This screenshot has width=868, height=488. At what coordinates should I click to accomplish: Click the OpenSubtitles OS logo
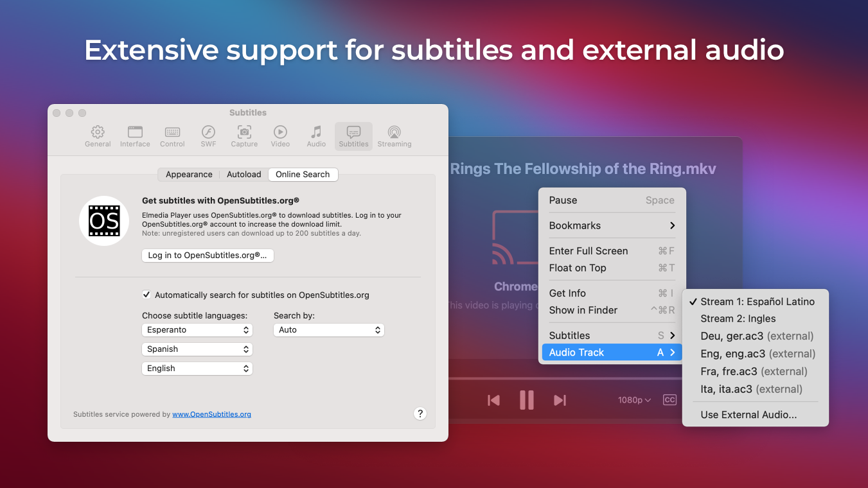104,221
